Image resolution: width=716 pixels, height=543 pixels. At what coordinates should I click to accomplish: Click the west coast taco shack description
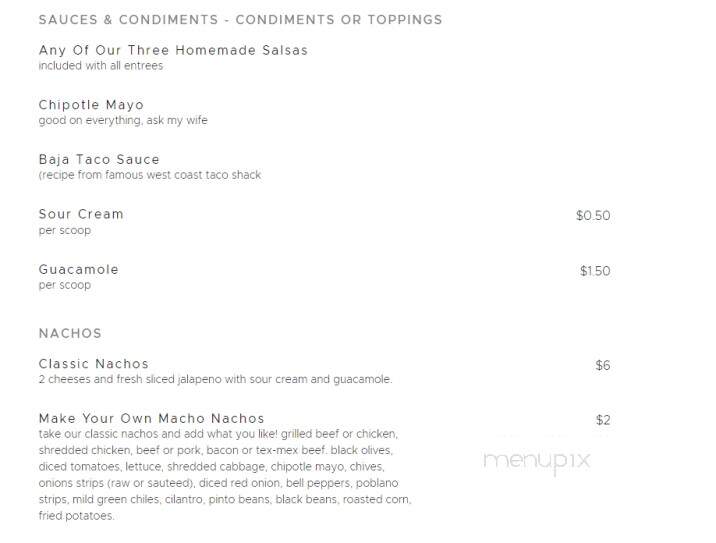coord(150,175)
